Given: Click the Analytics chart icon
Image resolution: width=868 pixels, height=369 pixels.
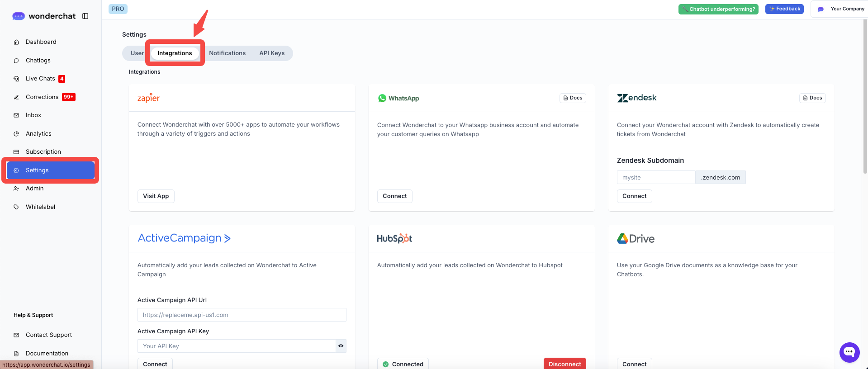Looking at the screenshot, I should click(16, 134).
